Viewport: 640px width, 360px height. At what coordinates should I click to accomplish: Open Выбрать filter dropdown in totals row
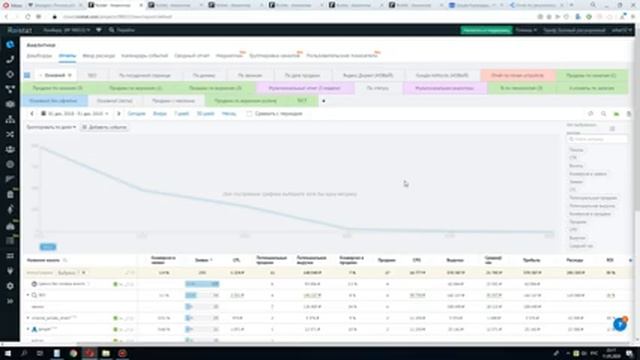point(71,273)
